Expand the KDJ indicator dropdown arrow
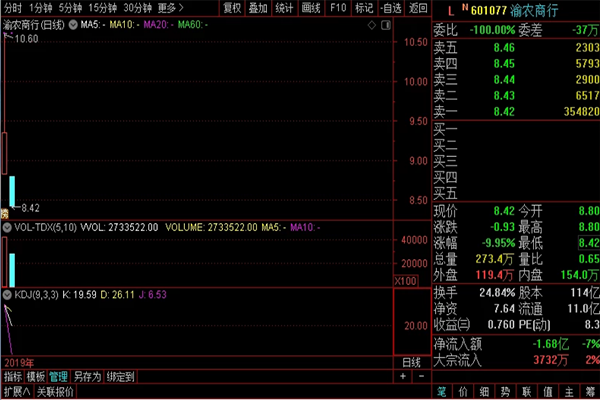 click(7, 295)
